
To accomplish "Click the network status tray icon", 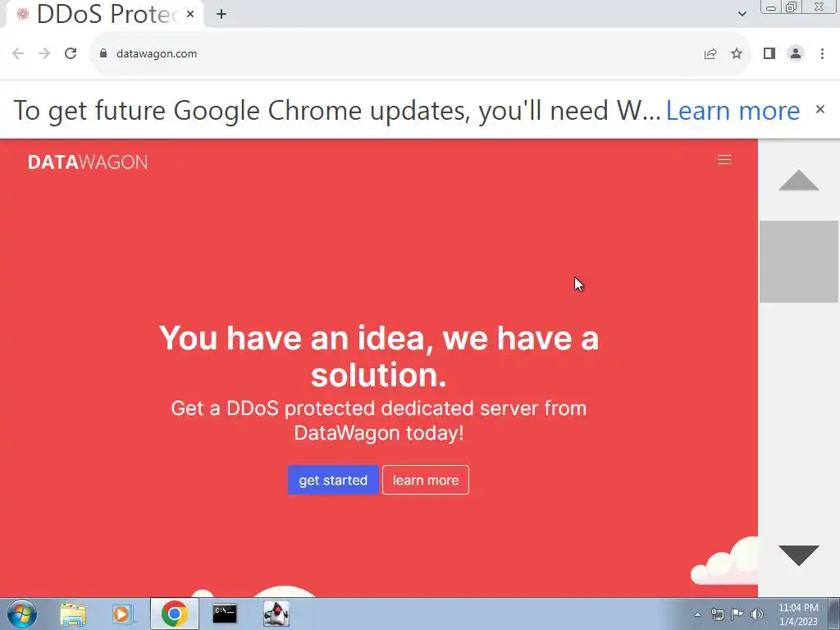I will click(x=717, y=614).
